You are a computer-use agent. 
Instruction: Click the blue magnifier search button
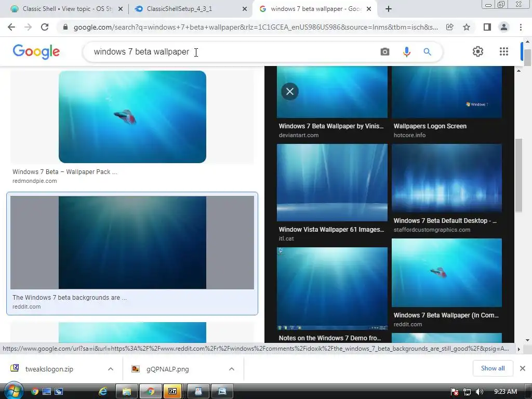tap(427, 52)
